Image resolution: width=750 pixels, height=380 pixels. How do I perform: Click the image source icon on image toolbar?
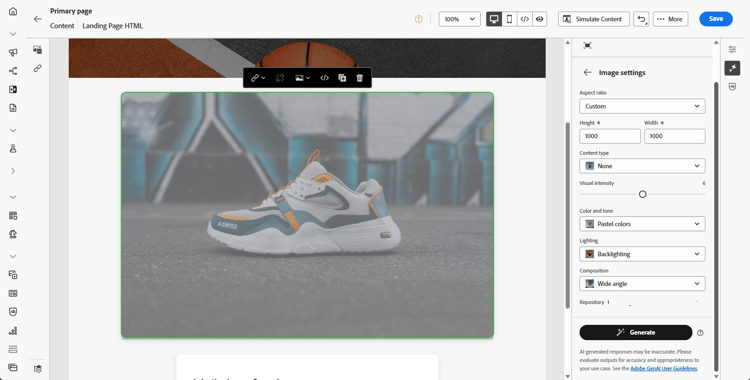[x=299, y=78]
